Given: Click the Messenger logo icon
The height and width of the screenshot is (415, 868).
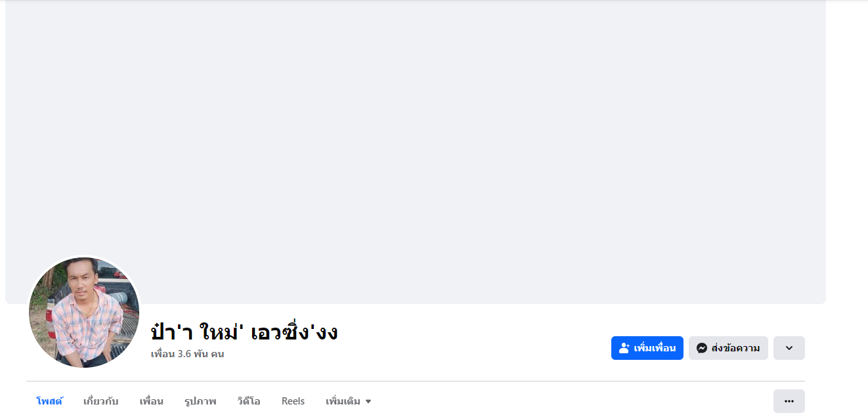Looking at the screenshot, I should (702, 348).
